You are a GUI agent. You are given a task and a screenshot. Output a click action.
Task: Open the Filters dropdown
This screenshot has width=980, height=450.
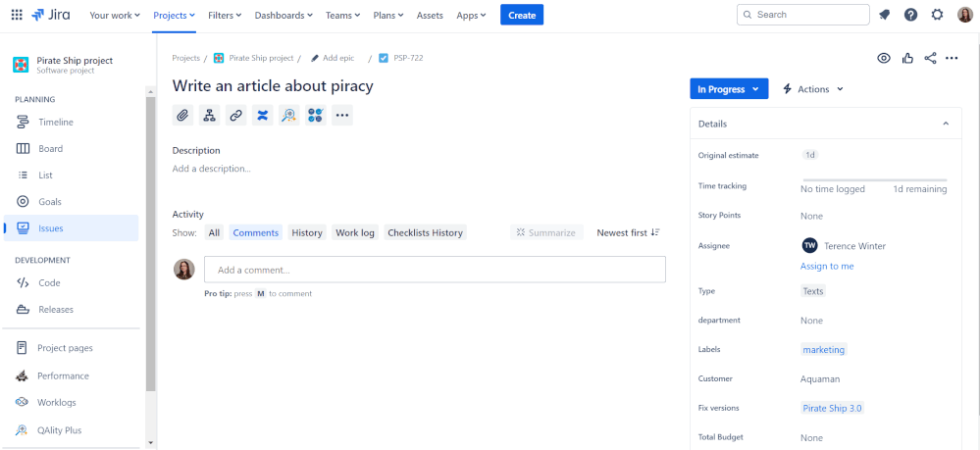(x=225, y=15)
